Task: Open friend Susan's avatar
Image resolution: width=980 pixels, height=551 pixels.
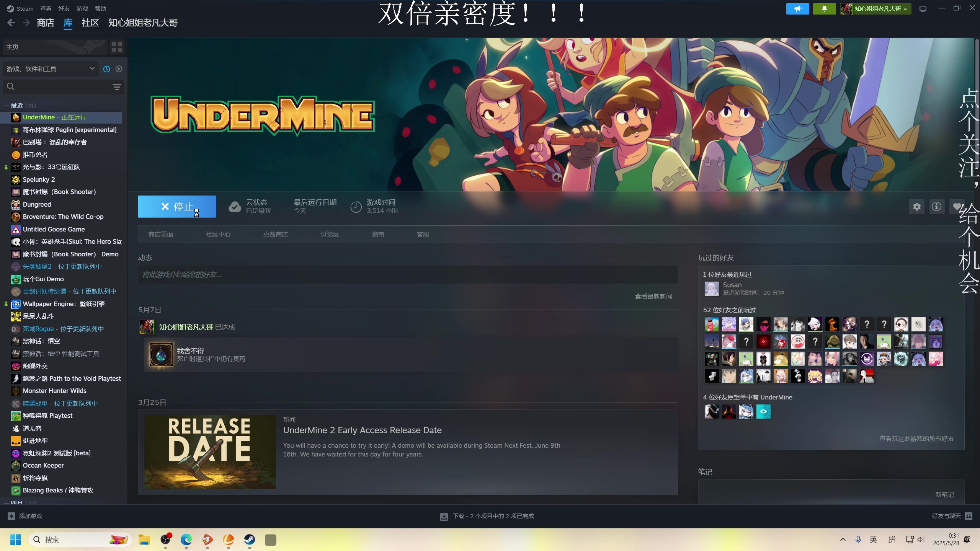Action: pos(712,289)
